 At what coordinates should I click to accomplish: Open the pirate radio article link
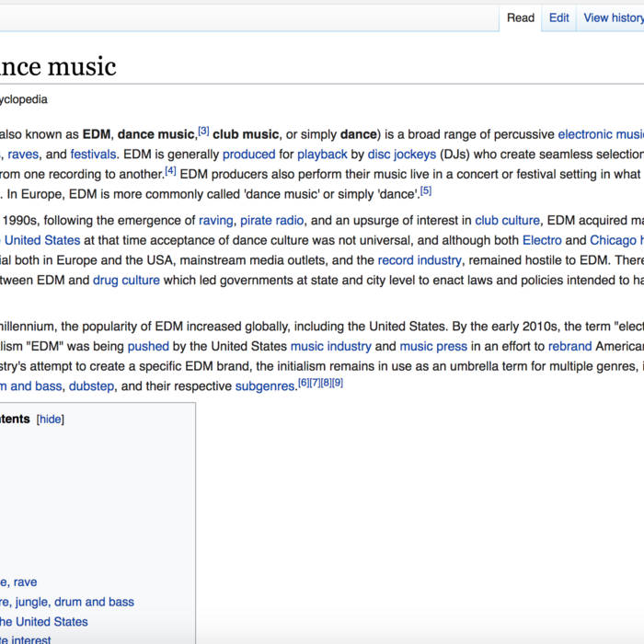[x=274, y=220]
